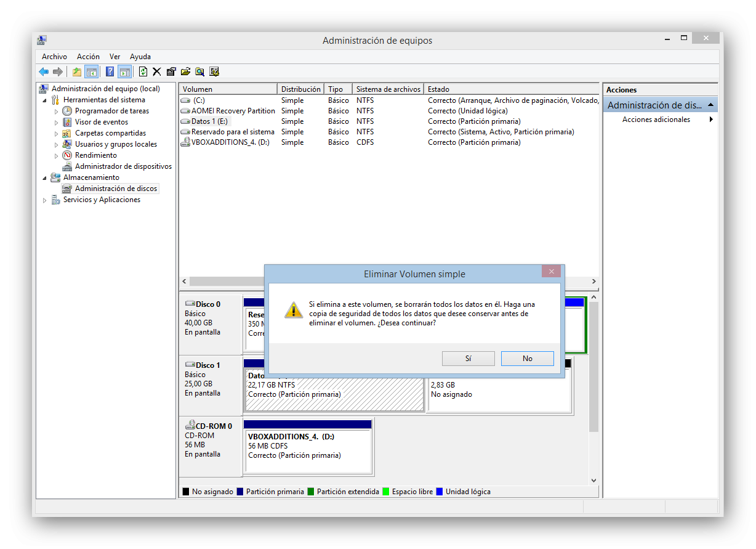Screen dimensions: 756x549
Task: Click the up one level folder icon
Action: (76, 71)
